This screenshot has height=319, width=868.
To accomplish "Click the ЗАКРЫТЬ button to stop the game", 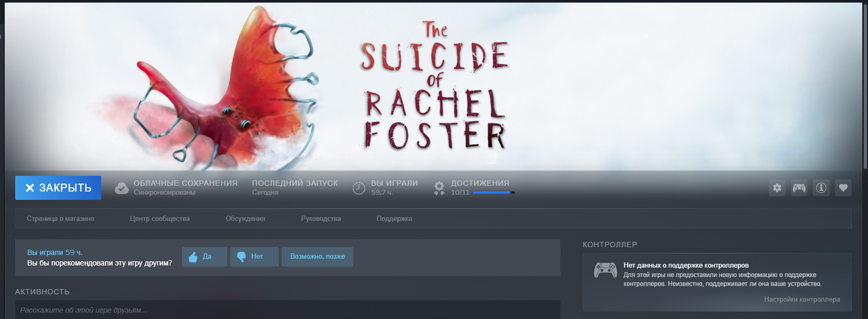I will pos(58,188).
